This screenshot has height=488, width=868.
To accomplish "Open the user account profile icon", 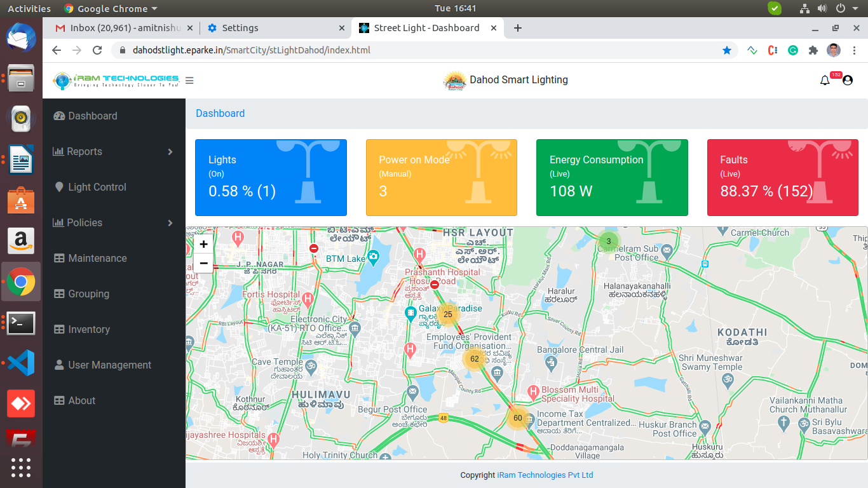I will pos(847,81).
